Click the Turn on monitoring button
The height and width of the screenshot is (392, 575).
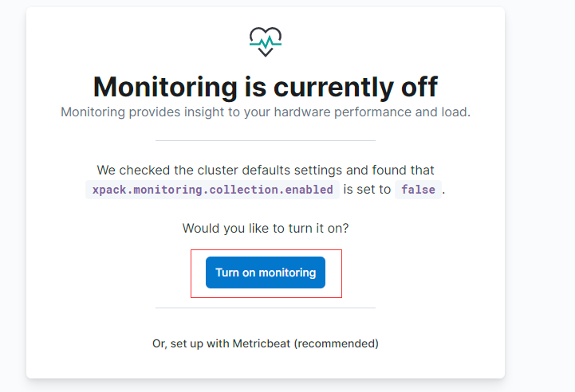click(x=265, y=272)
